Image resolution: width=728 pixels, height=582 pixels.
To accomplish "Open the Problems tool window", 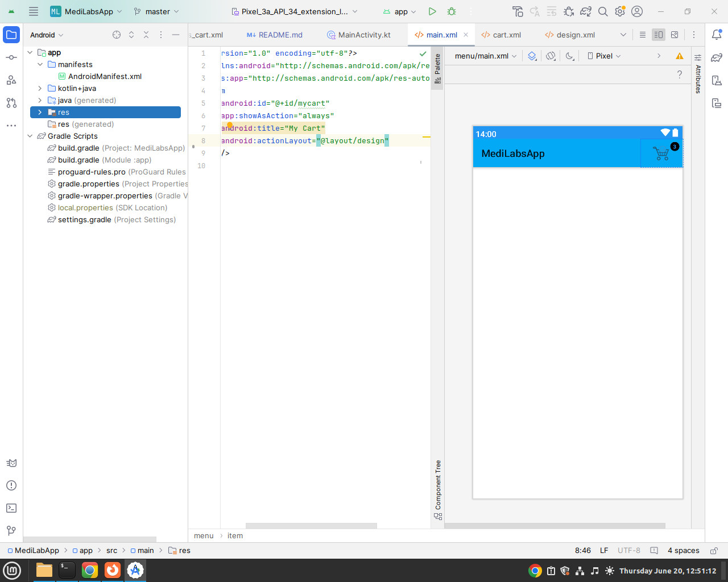I will click(x=11, y=485).
